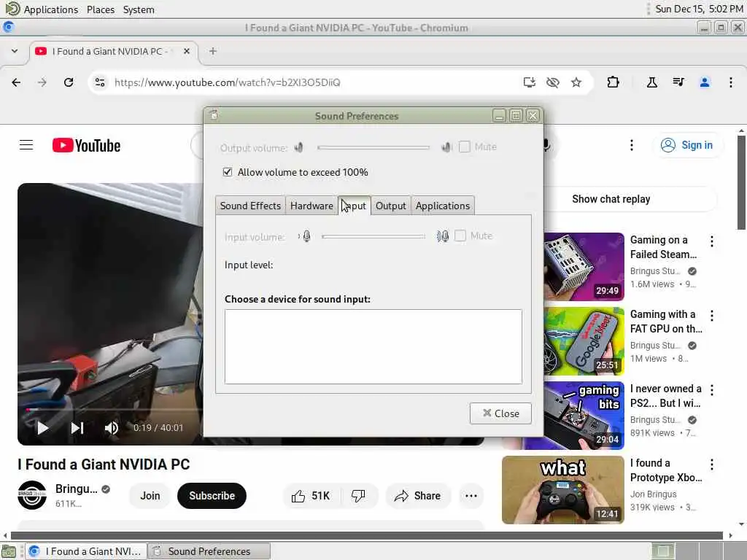Click Show chat replay
The image size is (747, 560).
click(611, 199)
